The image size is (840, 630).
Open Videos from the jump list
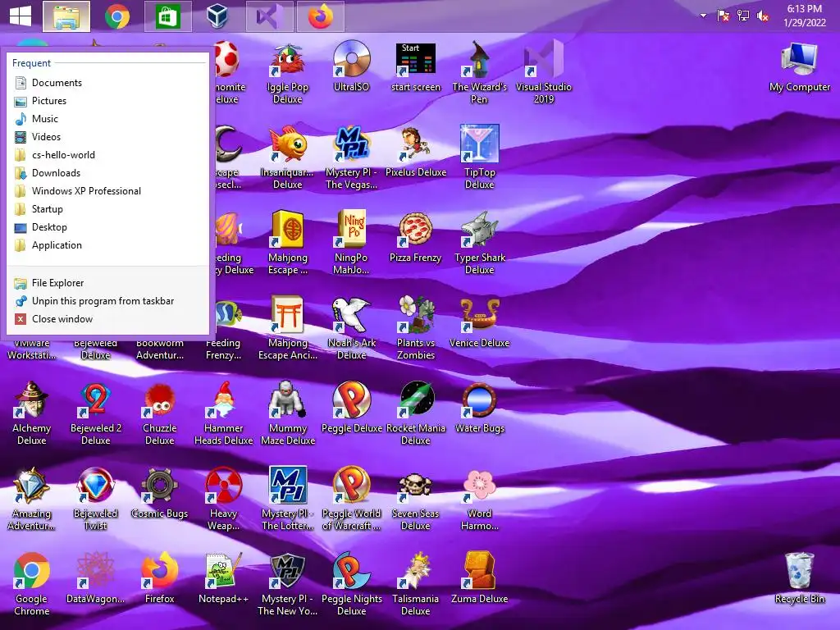(x=107, y=137)
